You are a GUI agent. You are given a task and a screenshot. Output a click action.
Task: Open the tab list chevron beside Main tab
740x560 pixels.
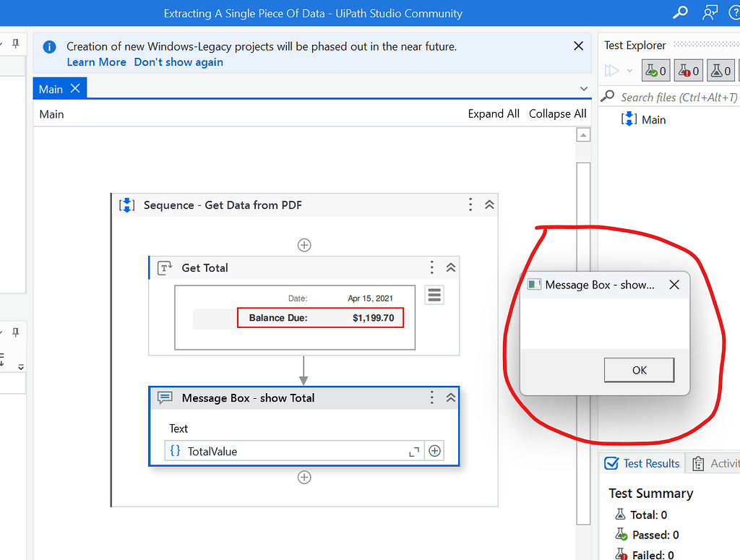[584, 88]
